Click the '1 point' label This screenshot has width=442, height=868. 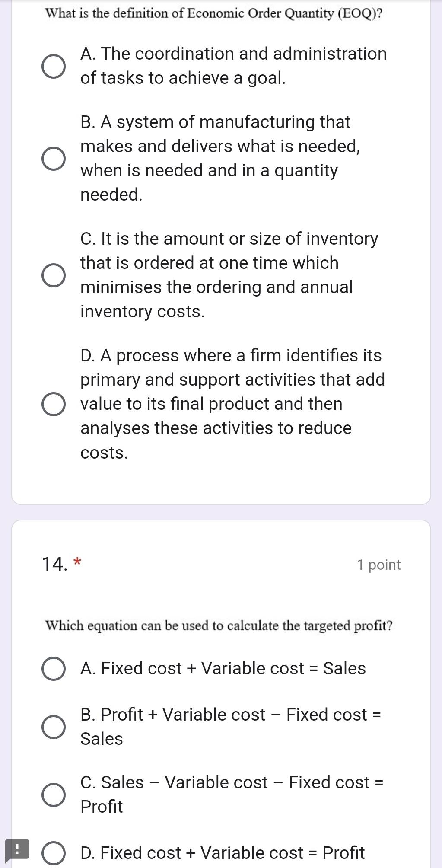tap(378, 565)
